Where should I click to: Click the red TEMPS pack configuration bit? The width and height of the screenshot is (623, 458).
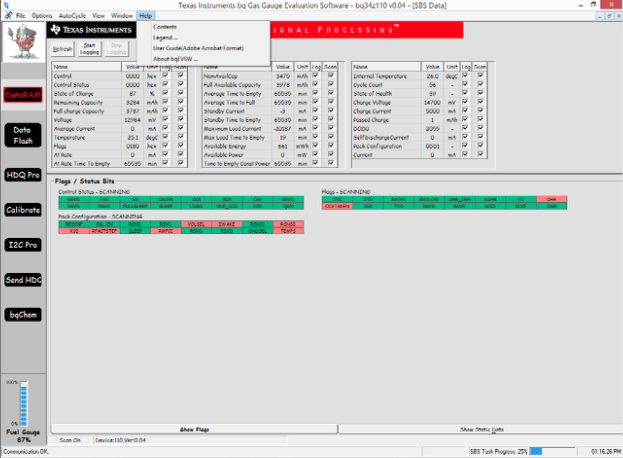click(288, 231)
